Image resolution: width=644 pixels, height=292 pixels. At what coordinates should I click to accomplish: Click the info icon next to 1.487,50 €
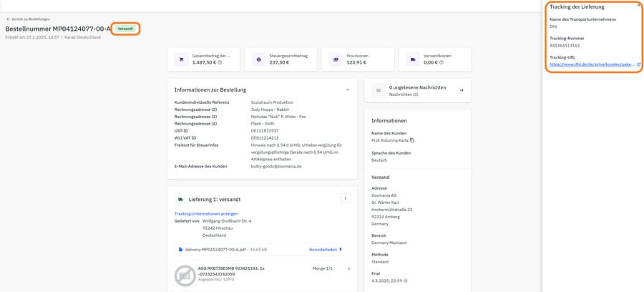[x=220, y=63]
